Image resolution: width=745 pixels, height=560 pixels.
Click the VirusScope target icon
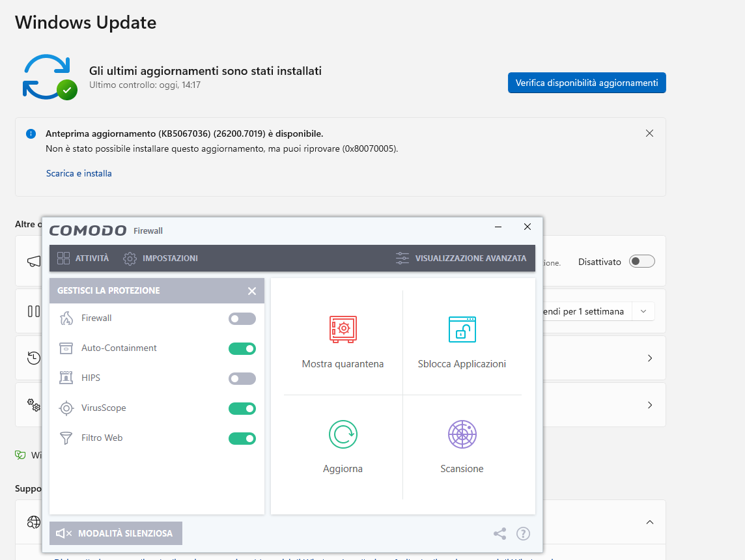point(66,408)
